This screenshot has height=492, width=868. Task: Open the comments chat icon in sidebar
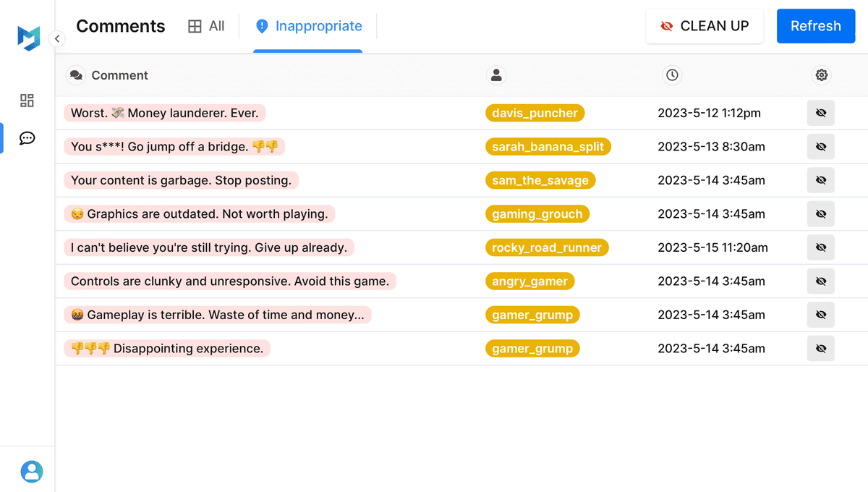click(x=27, y=138)
